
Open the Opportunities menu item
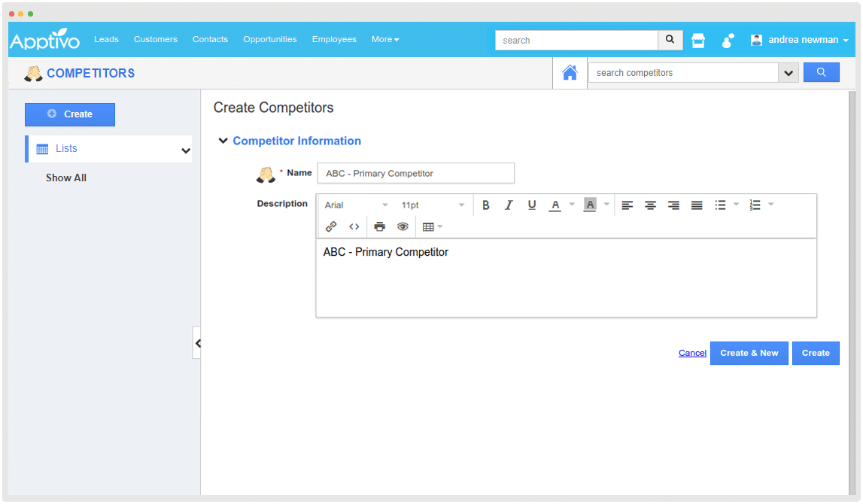(x=269, y=39)
